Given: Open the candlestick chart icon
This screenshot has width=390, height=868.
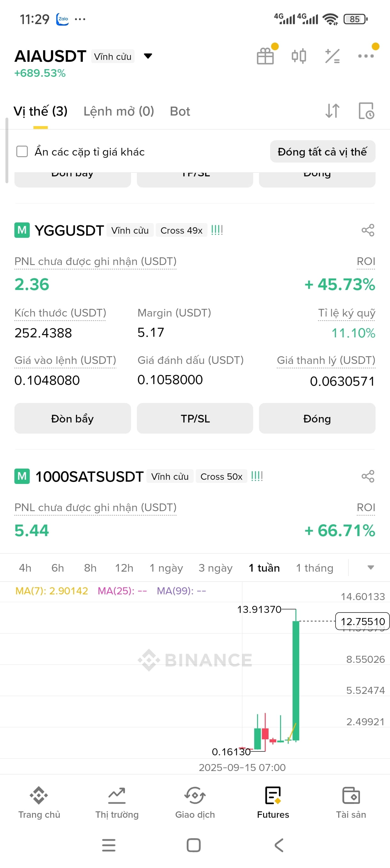Looking at the screenshot, I should (x=299, y=56).
